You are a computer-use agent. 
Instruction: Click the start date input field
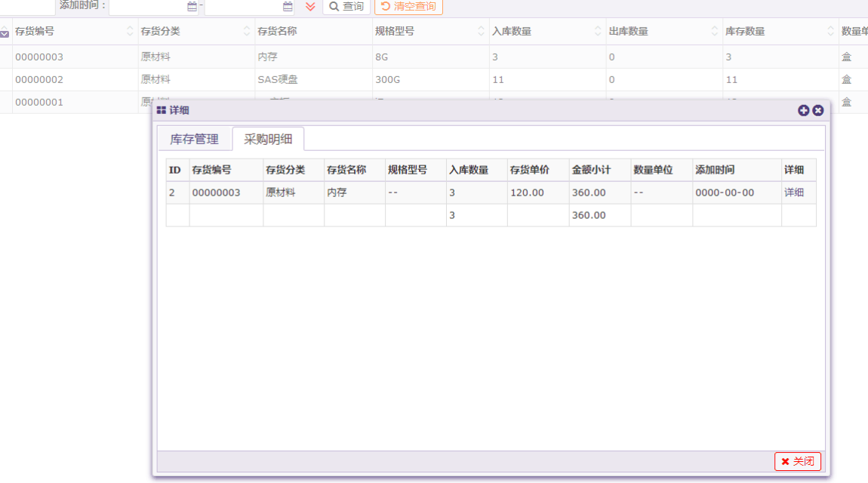[x=148, y=6]
